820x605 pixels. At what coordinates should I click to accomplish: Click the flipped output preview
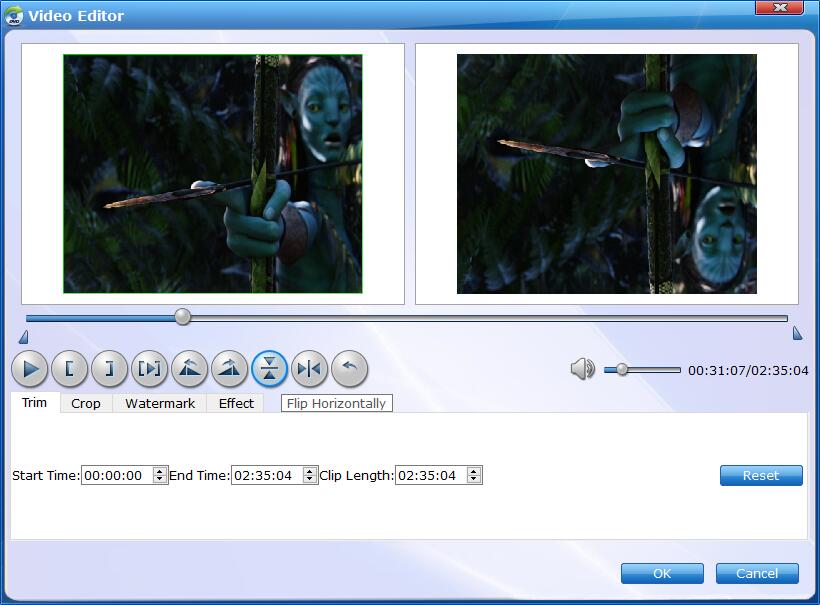(x=607, y=174)
